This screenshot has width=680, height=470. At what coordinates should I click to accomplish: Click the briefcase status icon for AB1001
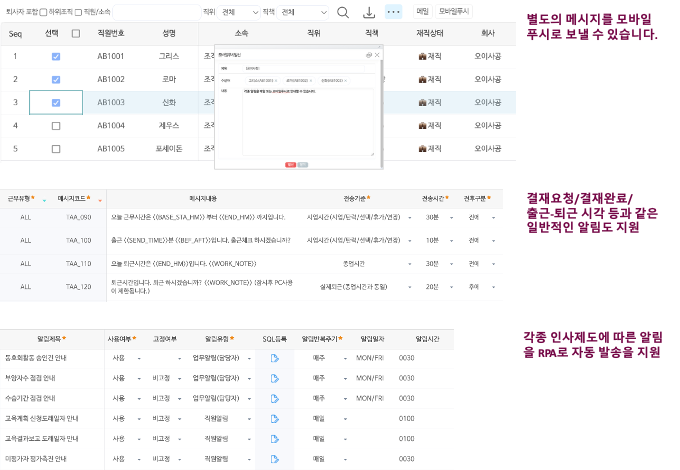click(x=422, y=56)
